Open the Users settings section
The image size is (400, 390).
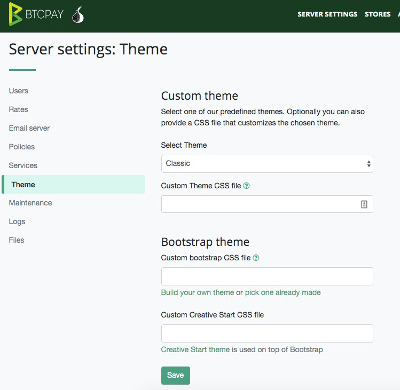click(18, 91)
